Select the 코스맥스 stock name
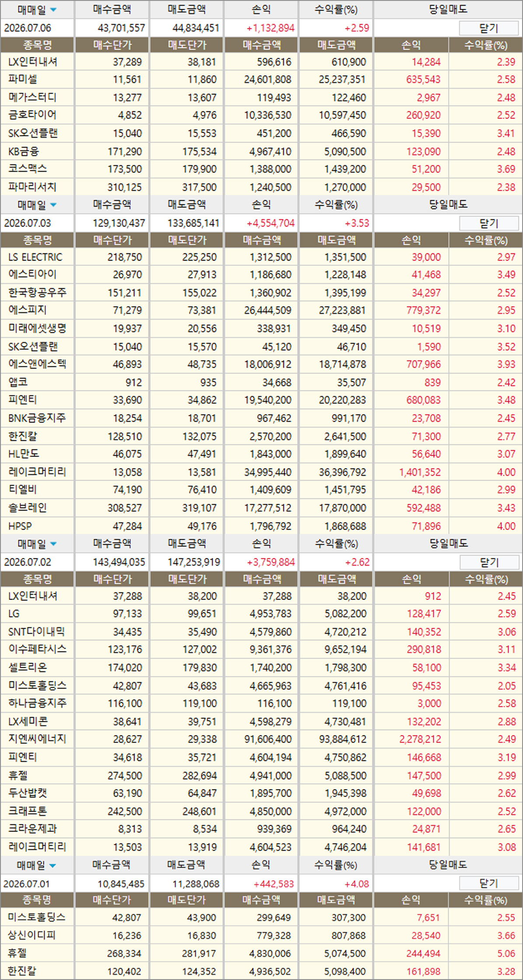This screenshot has height=980, width=523. click(28, 169)
